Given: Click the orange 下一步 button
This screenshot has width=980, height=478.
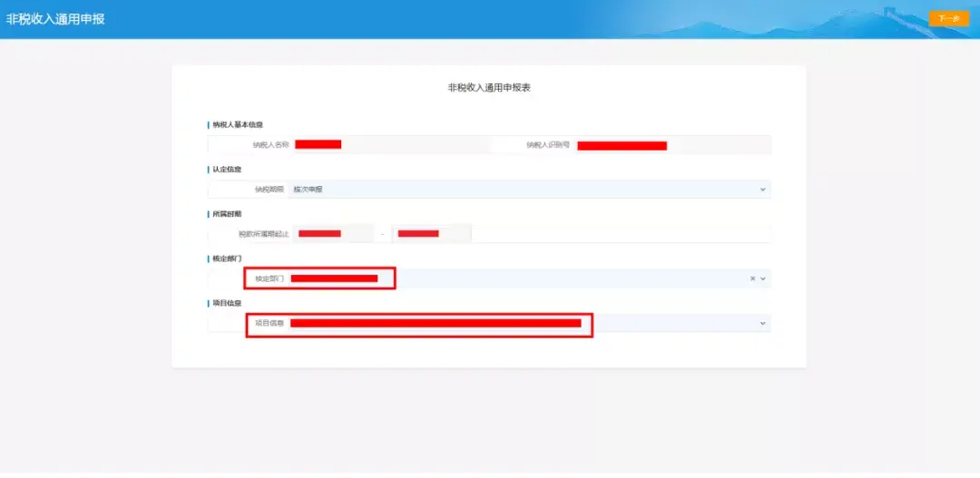Looking at the screenshot, I should [x=948, y=18].
